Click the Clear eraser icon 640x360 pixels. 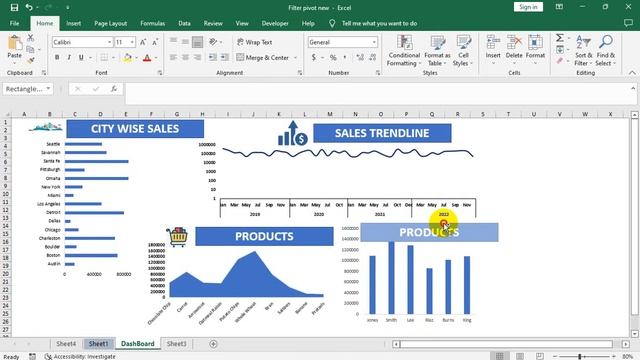coord(560,61)
